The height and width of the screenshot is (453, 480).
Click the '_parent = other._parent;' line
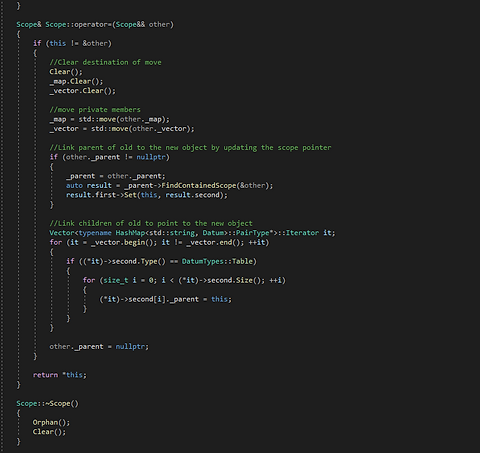pos(116,176)
